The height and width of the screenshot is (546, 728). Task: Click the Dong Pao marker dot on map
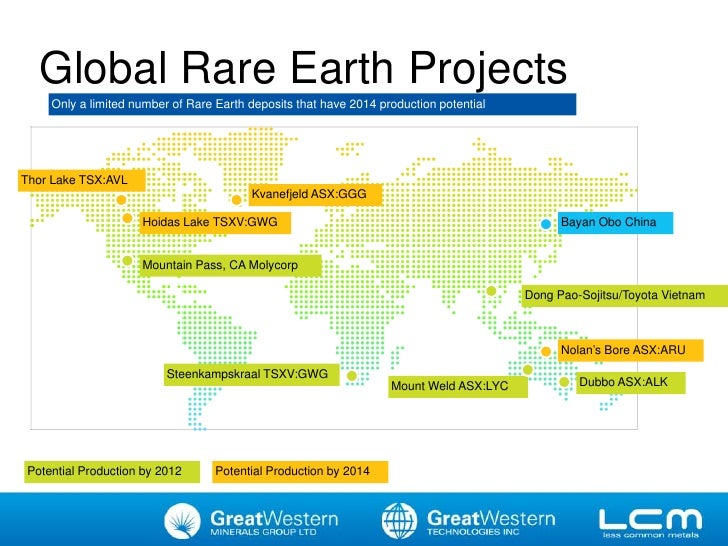point(491,291)
